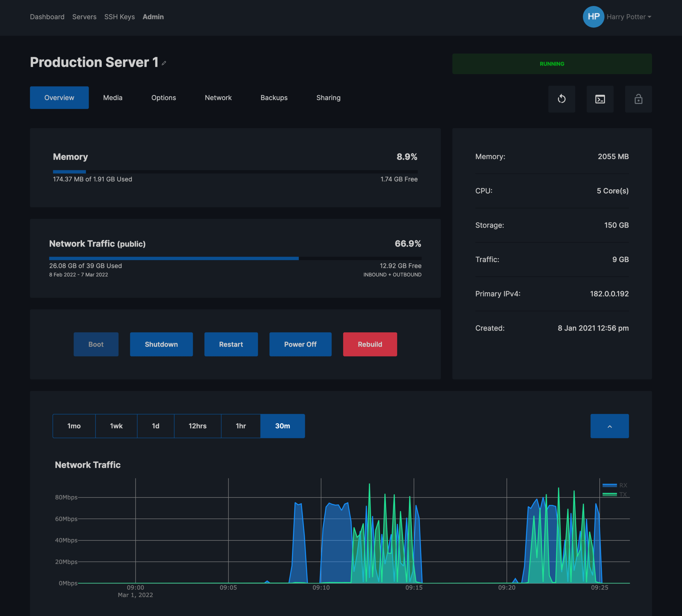Image resolution: width=682 pixels, height=616 pixels.
Task: Click the lock/security icon
Action: [x=638, y=99]
